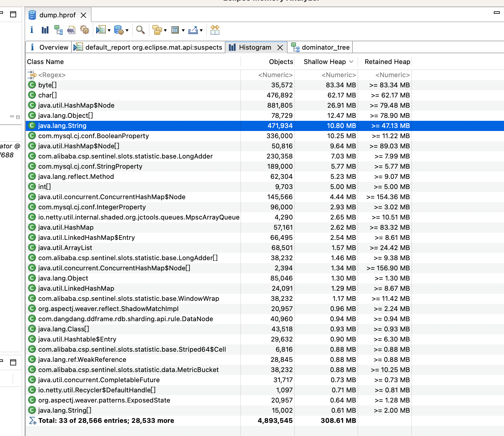Click the Regex class name filter field

[133, 75]
